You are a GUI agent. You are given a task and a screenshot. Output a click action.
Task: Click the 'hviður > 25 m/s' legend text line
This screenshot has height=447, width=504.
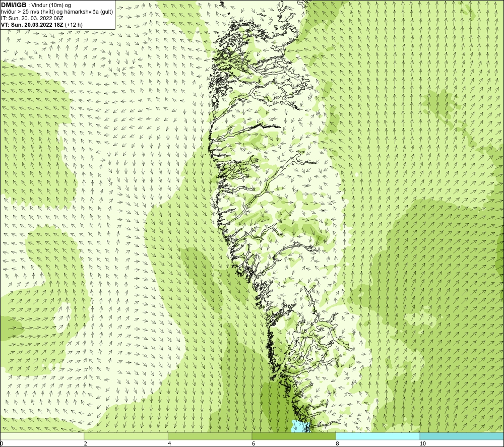coord(57,12)
